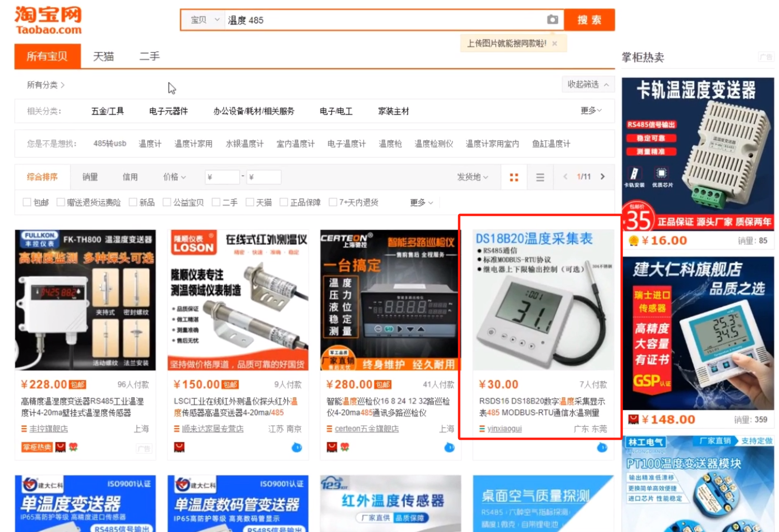Screen dimensions: 779x532
Task: Click the maximum price input
Action: click(x=263, y=177)
